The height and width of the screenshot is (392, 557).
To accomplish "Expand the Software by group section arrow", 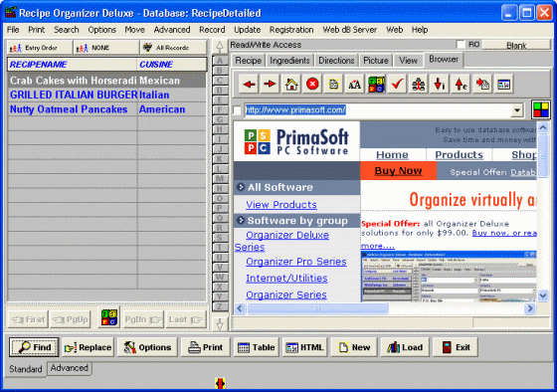I will tap(241, 221).
